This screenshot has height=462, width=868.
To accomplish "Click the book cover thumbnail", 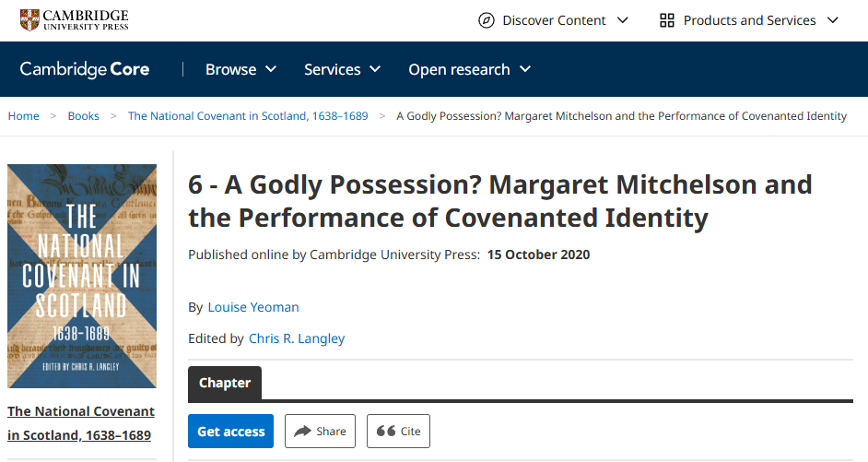I will coord(82,277).
